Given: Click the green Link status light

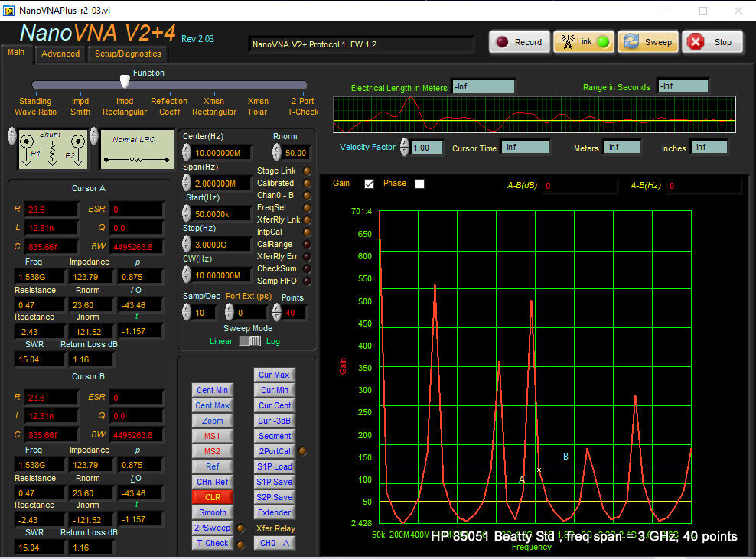Looking at the screenshot, I should click(603, 42).
